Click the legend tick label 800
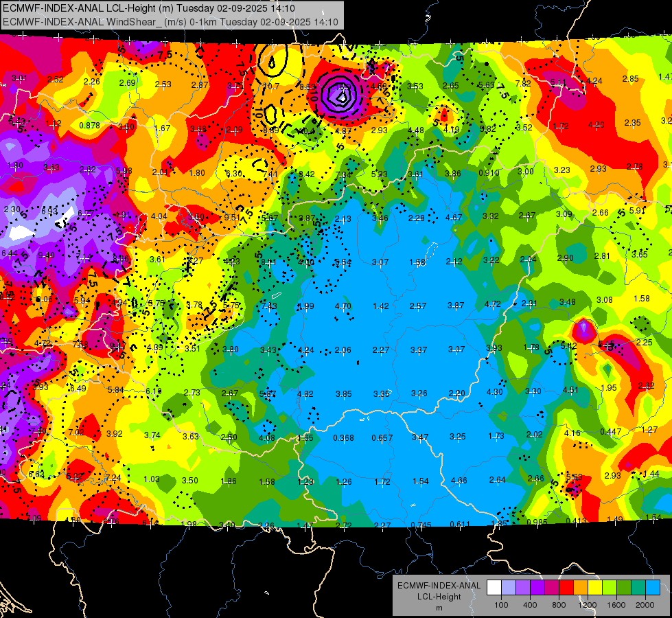The image size is (672, 618). click(x=559, y=605)
